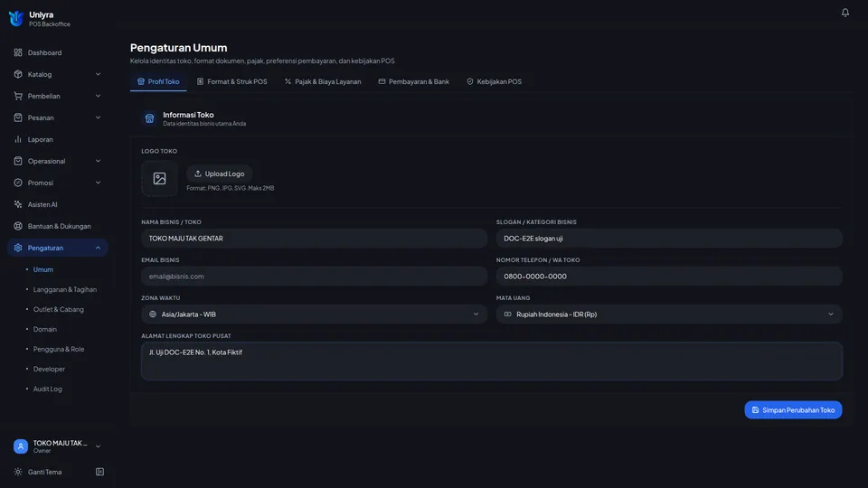Click the Uniyra logo icon

pyautogui.click(x=16, y=19)
